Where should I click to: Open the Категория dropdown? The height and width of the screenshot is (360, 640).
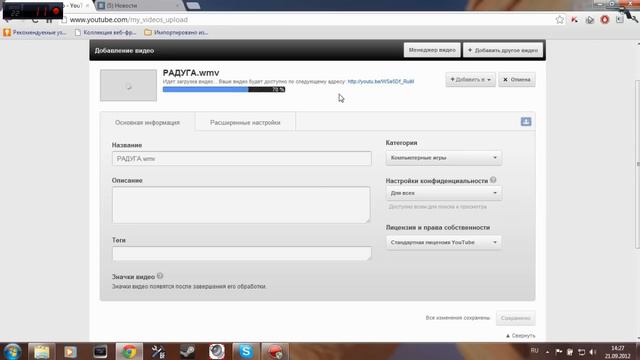pyautogui.click(x=444, y=158)
